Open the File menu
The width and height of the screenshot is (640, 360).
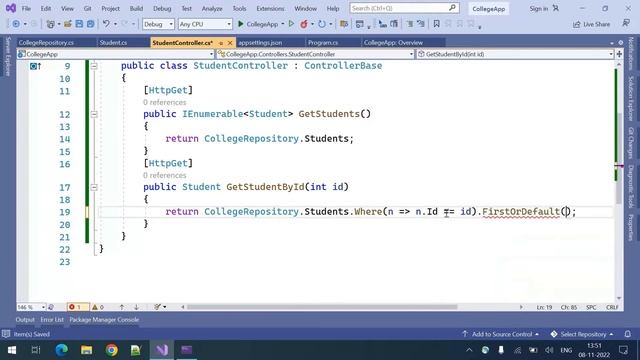[x=26, y=8]
